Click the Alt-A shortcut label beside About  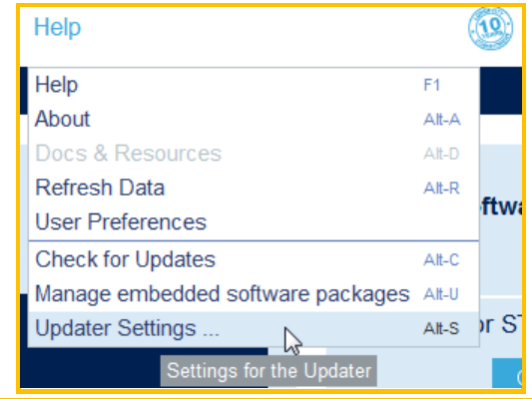[442, 120]
